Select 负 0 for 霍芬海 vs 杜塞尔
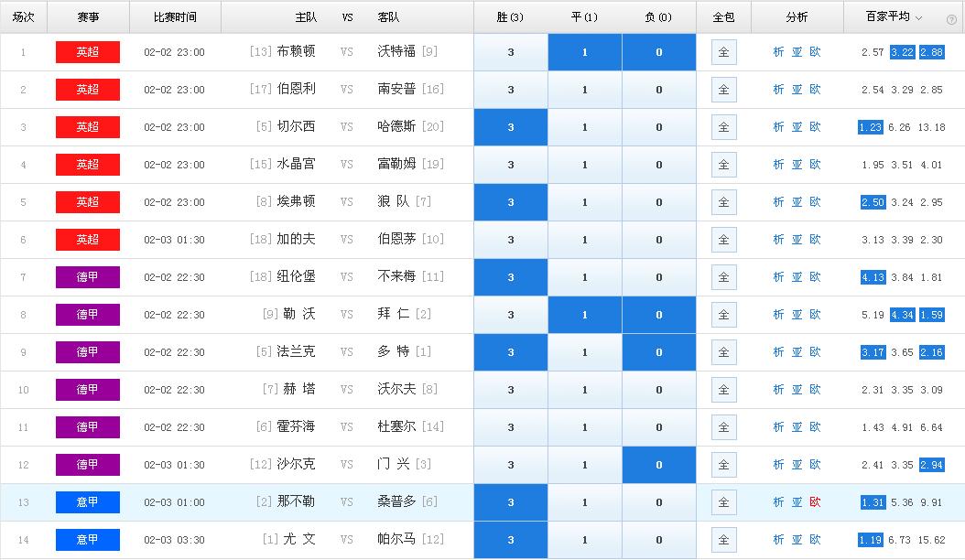Screen dimensions: 965x560 tap(659, 427)
